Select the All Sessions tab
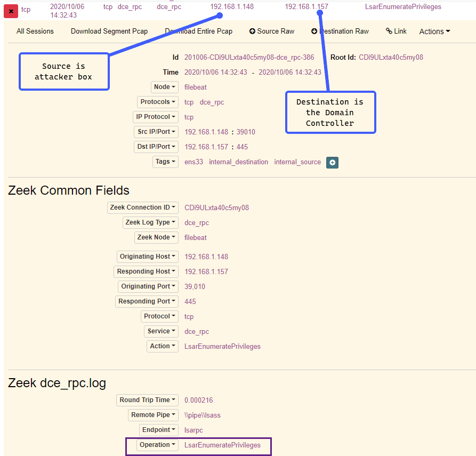Screen dimensions: 476x456 pyautogui.click(x=35, y=31)
